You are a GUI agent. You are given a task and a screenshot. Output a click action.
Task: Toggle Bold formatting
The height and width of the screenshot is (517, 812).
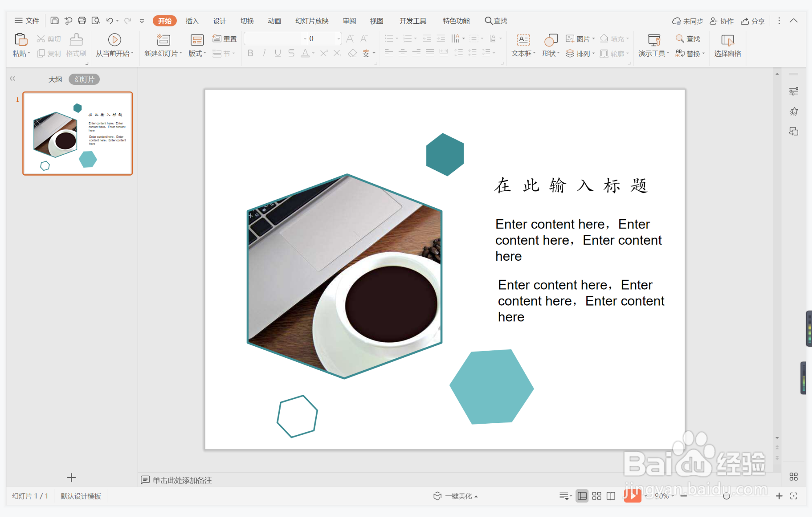(250, 53)
